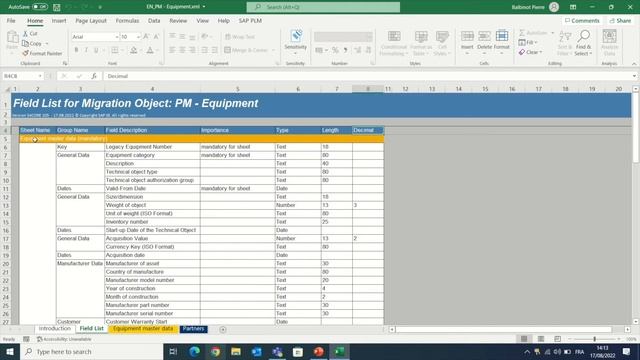The height and width of the screenshot is (360, 640).
Task: Click the Format Painter brush
Action: pos(26,53)
